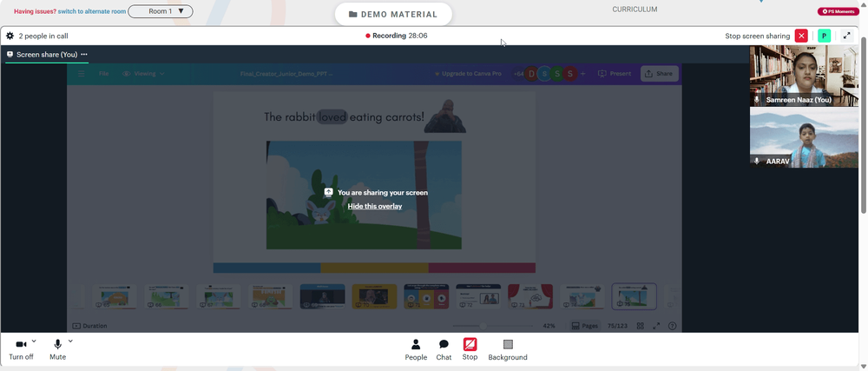Image resolution: width=868 pixels, height=371 pixels.
Task: Select slide thumbnail 72
Action: [478, 297]
